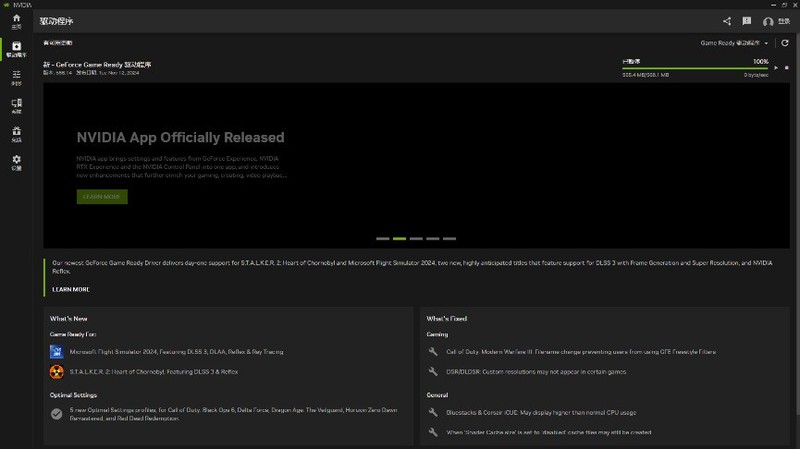Viewport: 800px width, 449px height.
Task: Click the driver description paragraph about S.T.A.L.K.E.R. 2
Action: pyautogui.click(x=412, y=267)
